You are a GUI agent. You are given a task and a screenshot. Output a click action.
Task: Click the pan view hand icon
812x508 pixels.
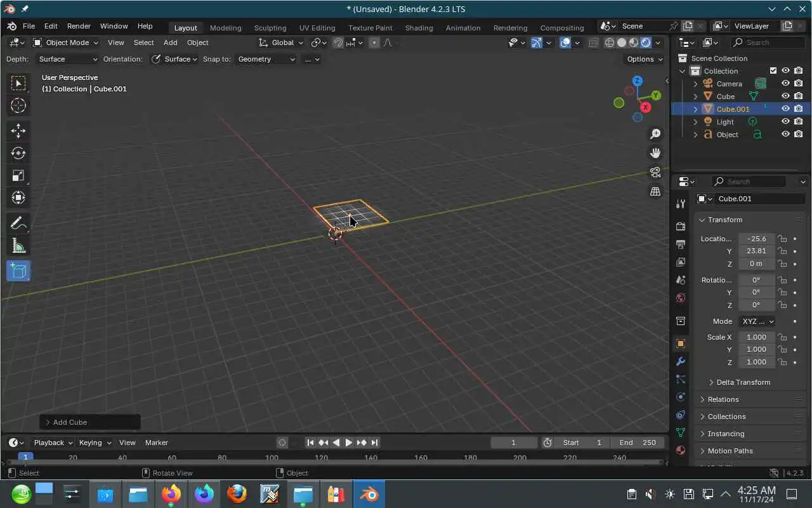click(x=655, y=153)
